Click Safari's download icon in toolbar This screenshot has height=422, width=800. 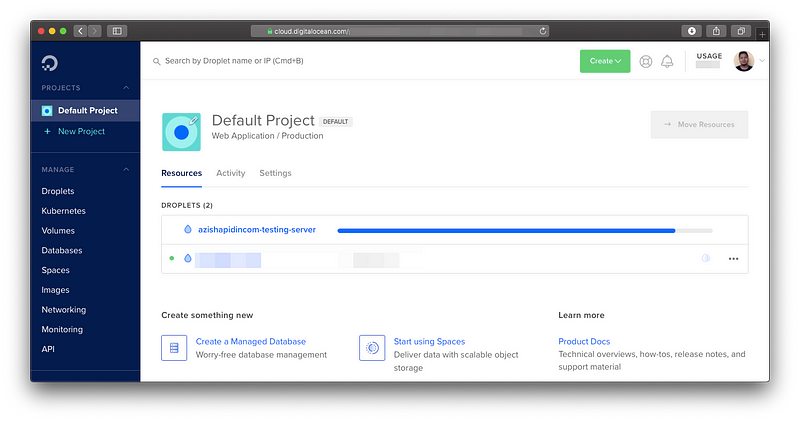(x=691, y=31)
